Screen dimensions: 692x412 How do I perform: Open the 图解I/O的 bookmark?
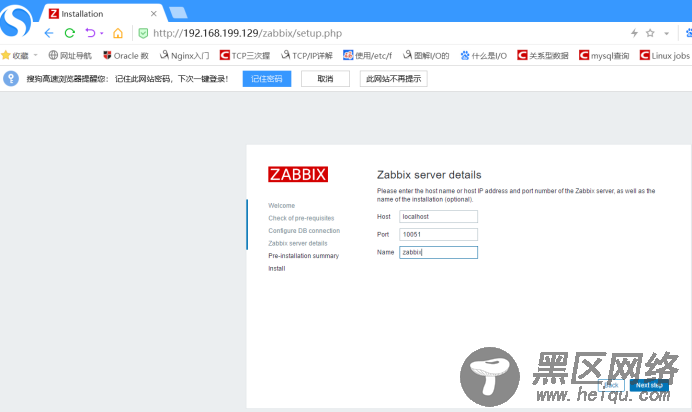pos(426,56)
